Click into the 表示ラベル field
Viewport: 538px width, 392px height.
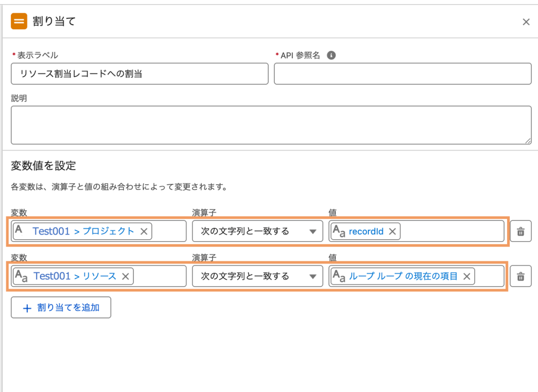pyautogui.click(x=139, y=74)
